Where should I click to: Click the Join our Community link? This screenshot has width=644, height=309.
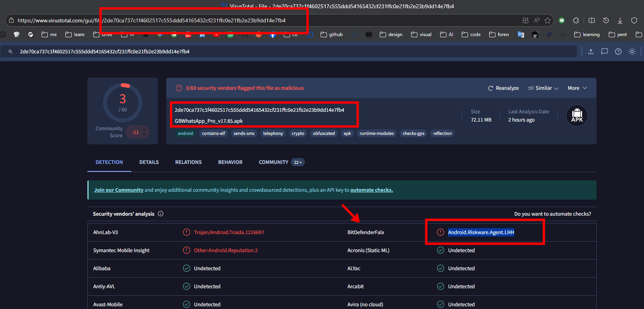pyautogui.click(x=118, y=190)
